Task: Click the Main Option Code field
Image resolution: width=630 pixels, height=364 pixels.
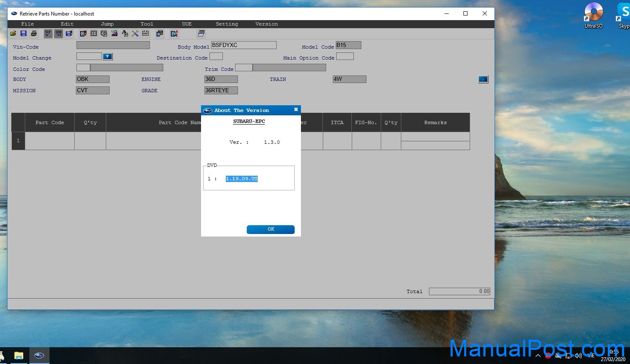Action: 345,56
